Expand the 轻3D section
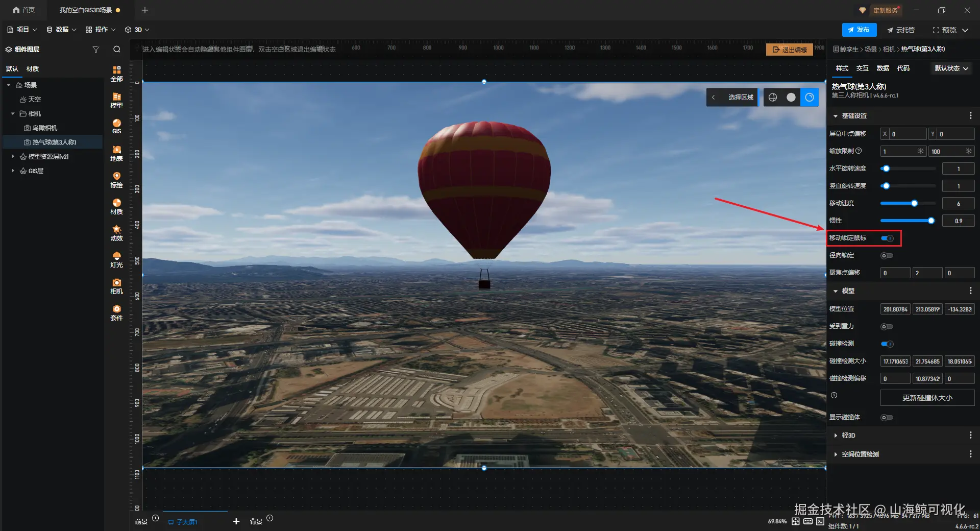The width and height of the screenshot is (980, 531). coord(836,435)
